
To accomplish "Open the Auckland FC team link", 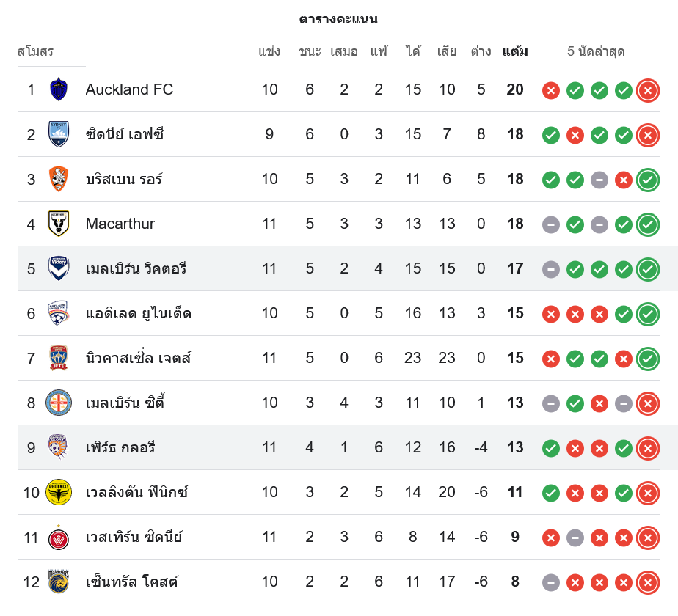I will [129, 89].
